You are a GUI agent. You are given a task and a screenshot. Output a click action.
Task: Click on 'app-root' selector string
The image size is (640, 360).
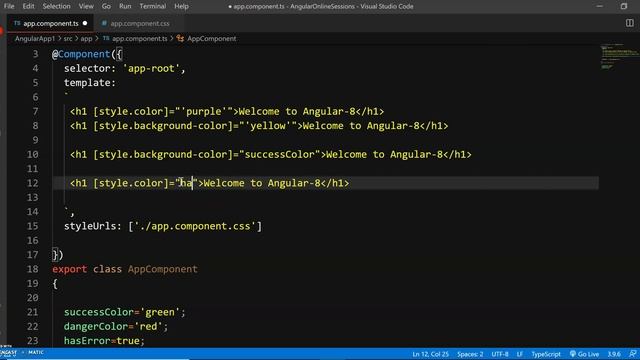click(x=151, y=68)
